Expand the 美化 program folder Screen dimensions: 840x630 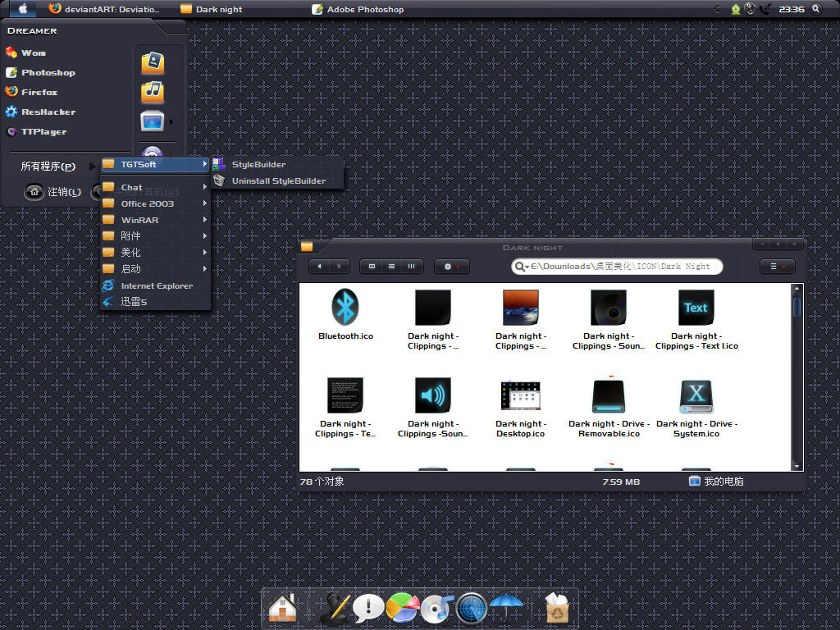[x=155, y=253]
